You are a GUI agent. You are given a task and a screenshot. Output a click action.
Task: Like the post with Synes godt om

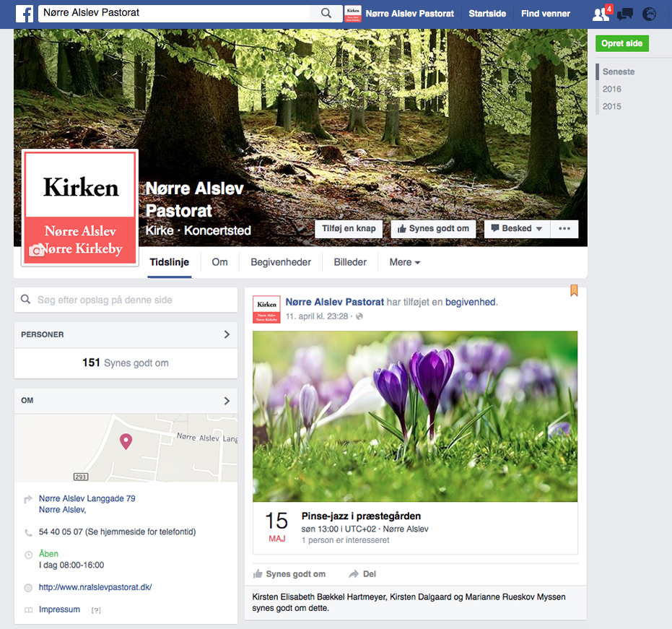(x=289, y=573)
